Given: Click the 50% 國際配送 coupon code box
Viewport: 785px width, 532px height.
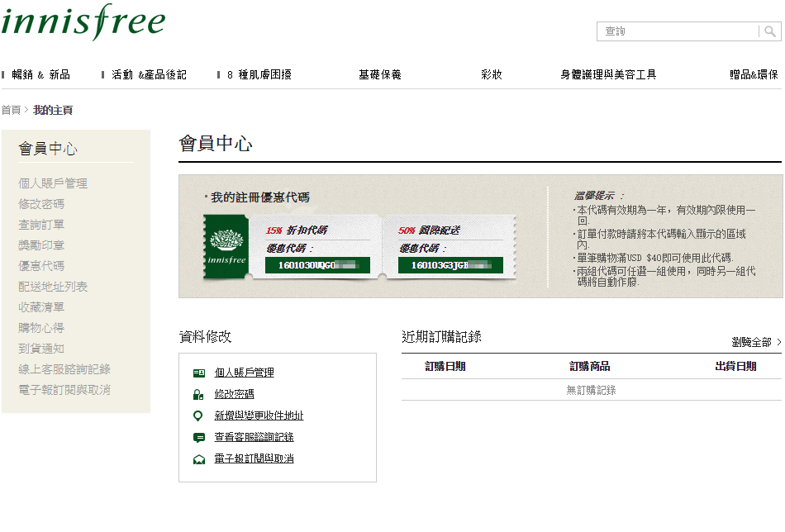Looking at the screenshot, I should pos(450,265).
